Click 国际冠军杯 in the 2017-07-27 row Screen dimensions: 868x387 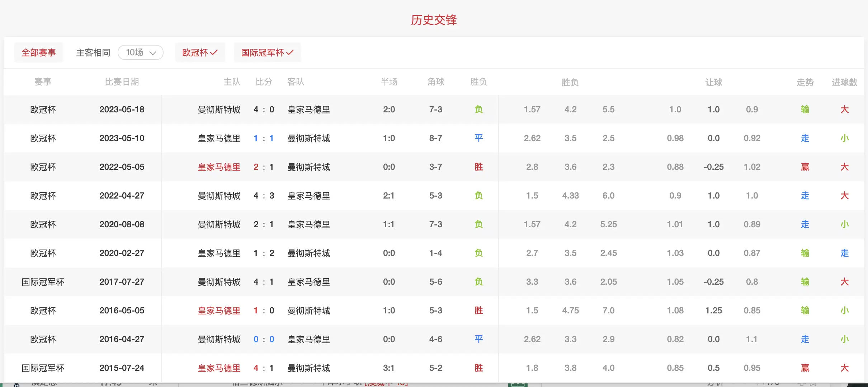coord(43,282)
